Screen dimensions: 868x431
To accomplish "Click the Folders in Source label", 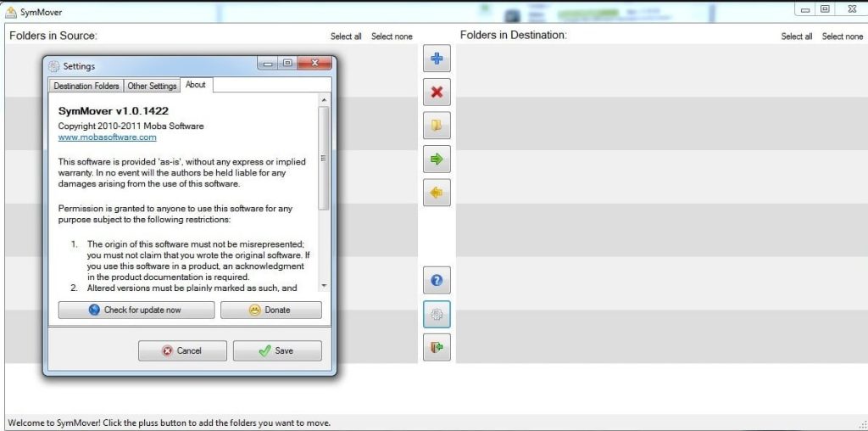I will [53, 36].
